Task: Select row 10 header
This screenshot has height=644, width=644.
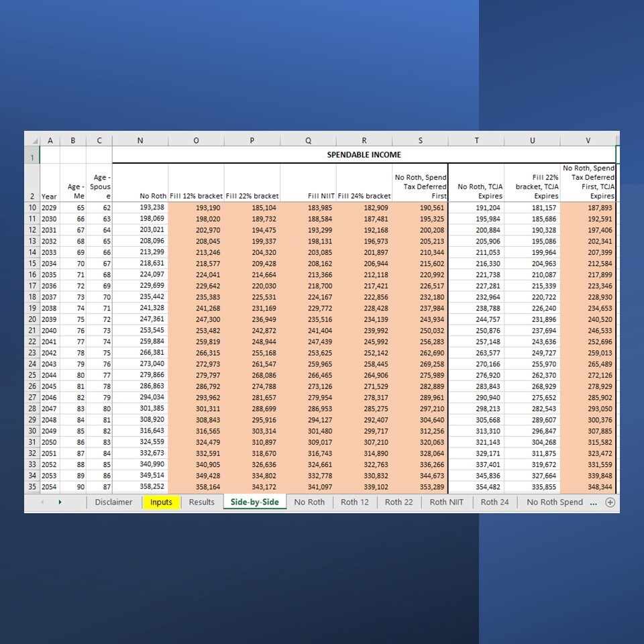Action: point(32,208)
